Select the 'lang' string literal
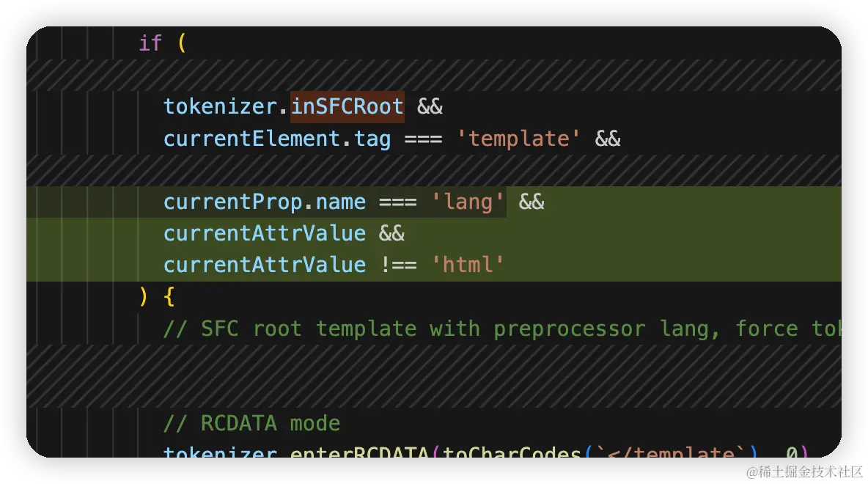868x484 pixels. click(x=468, y=202)
